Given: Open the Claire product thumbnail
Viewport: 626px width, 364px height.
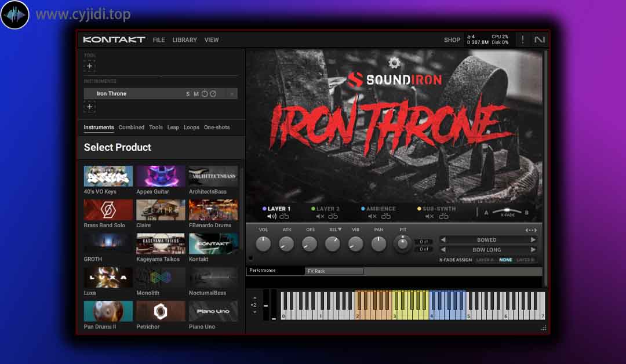Looking at the screenshot, I should tap(161, 210).
